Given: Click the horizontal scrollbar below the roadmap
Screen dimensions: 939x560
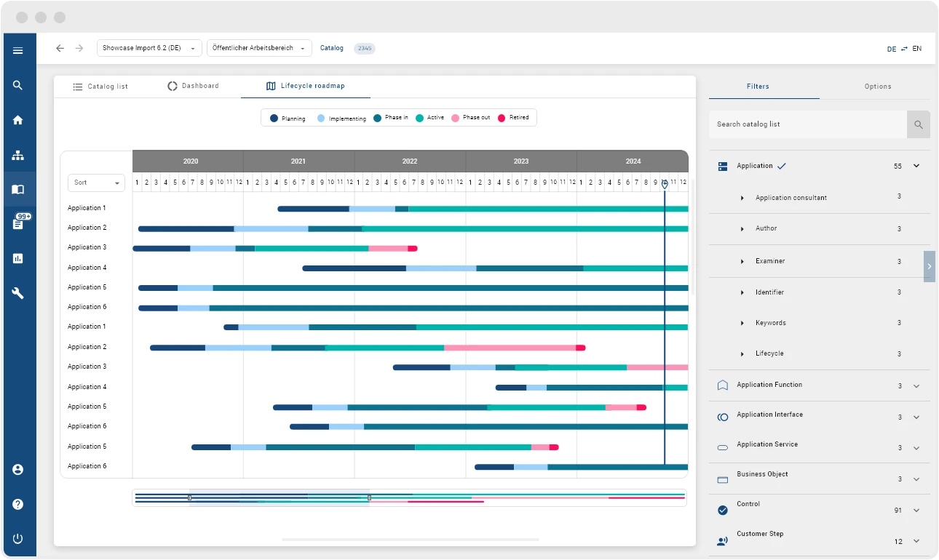Looking at the screenshot, I should tap(410, 540).
